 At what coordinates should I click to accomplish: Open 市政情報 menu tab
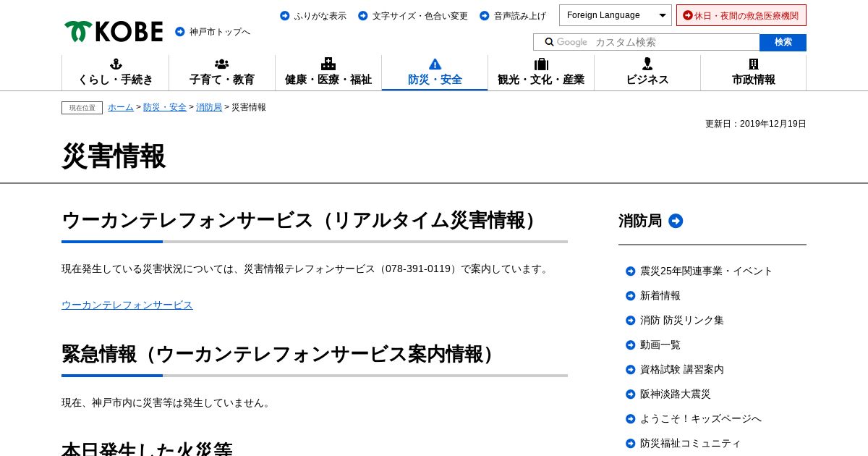pyautogui.click(x=754, y=72)
